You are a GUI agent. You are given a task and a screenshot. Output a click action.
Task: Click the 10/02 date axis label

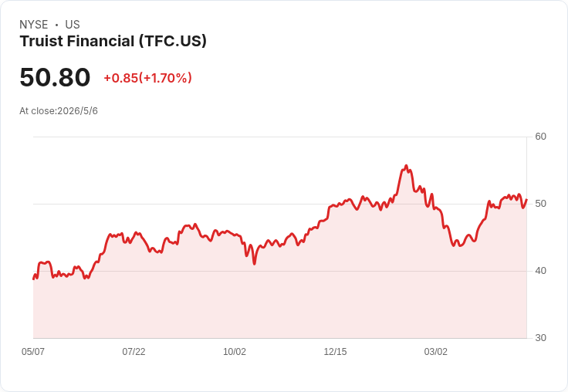click(235, 351)
